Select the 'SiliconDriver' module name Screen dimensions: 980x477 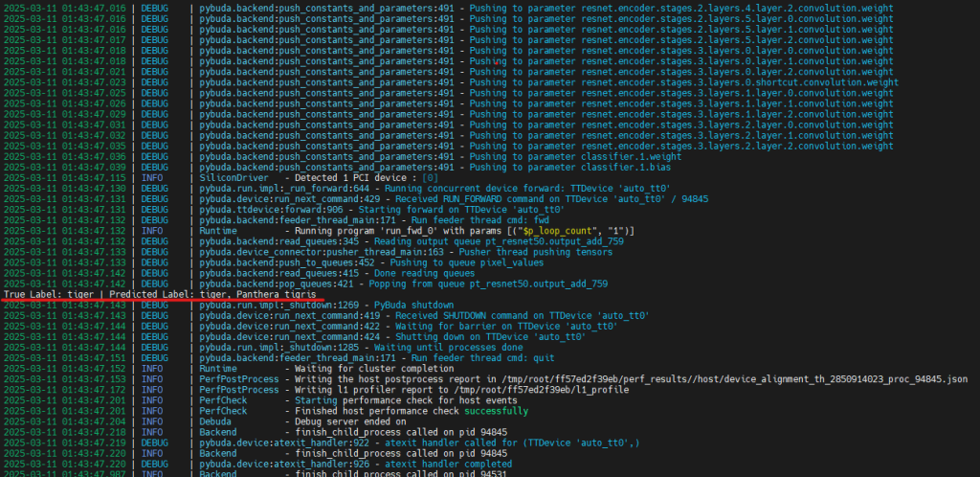[x=234, y=178]
